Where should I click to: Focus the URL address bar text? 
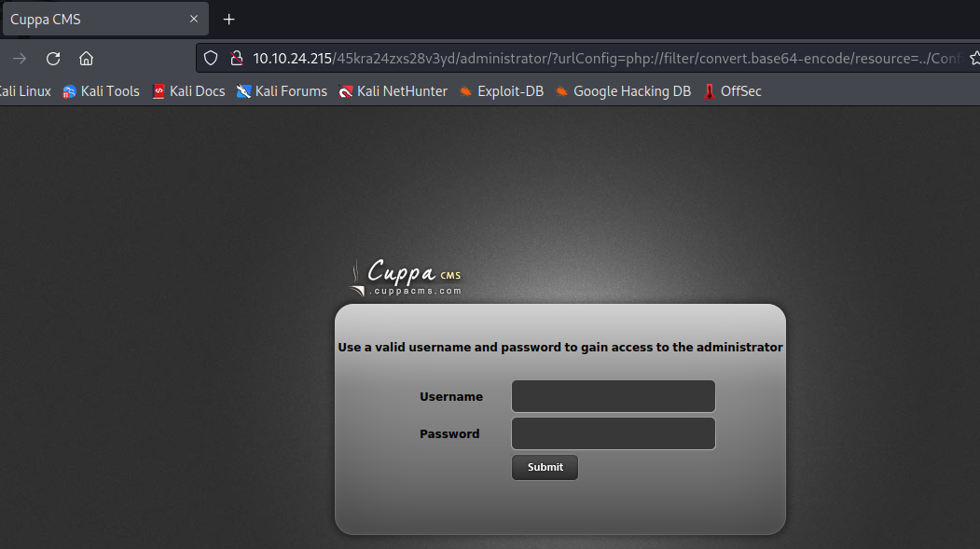click(606, 58)
